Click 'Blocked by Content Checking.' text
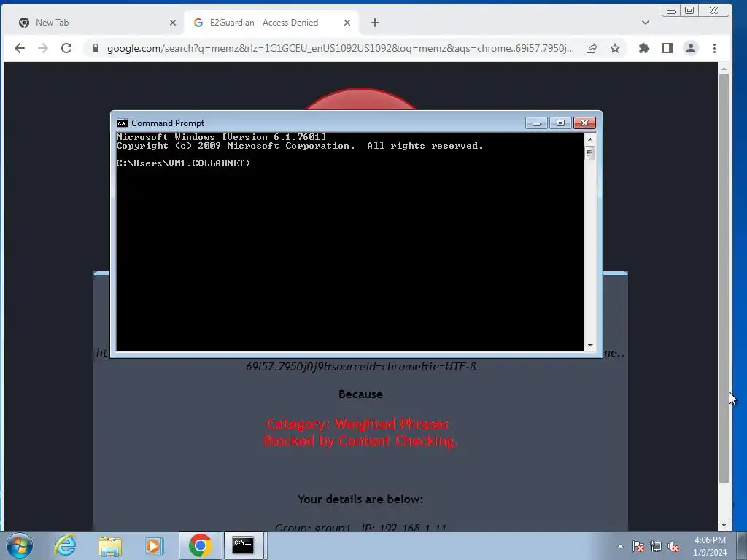Viewport: 747px width, 560px height. coord(360,440)
